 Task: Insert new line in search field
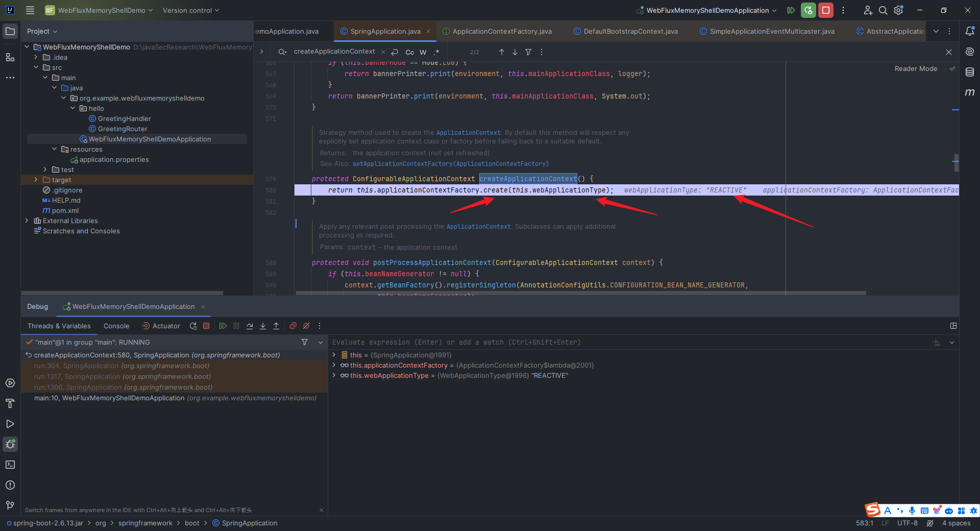coord(395,52)
